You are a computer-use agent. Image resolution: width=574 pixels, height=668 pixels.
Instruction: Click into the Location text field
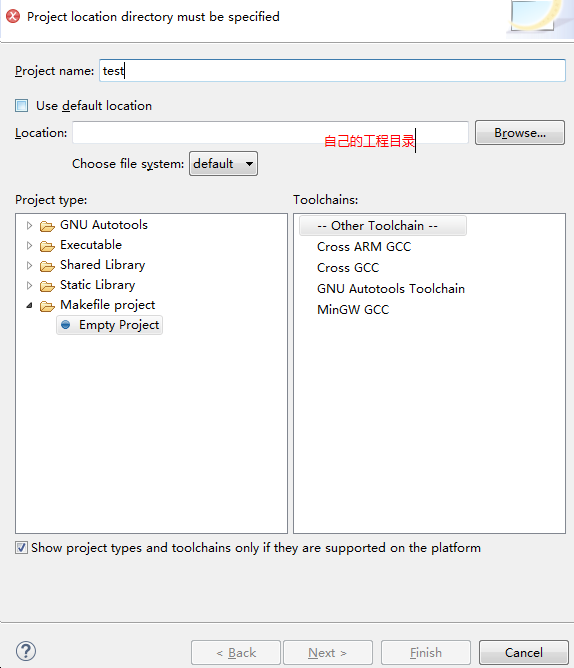coord(271,133)
